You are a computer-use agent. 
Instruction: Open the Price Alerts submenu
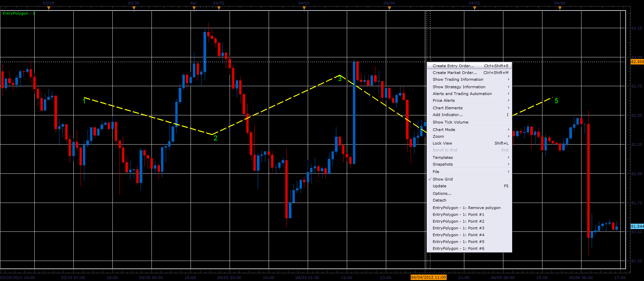469,100
